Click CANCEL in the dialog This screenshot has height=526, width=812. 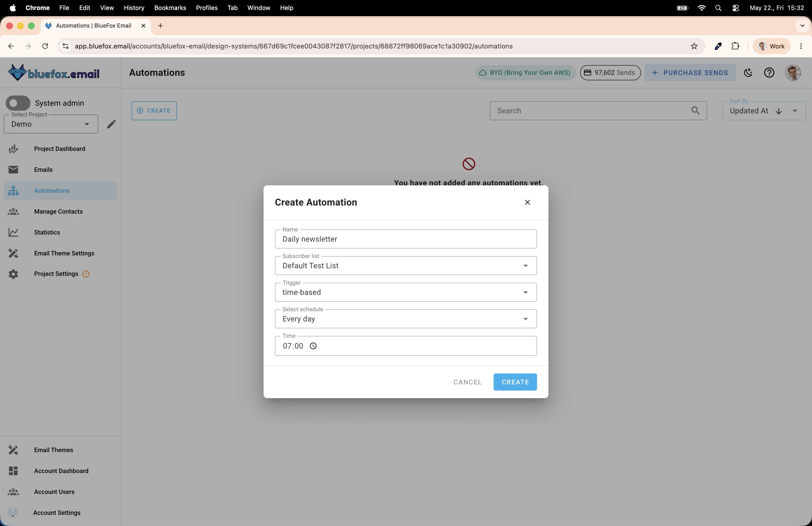(467, 382)
